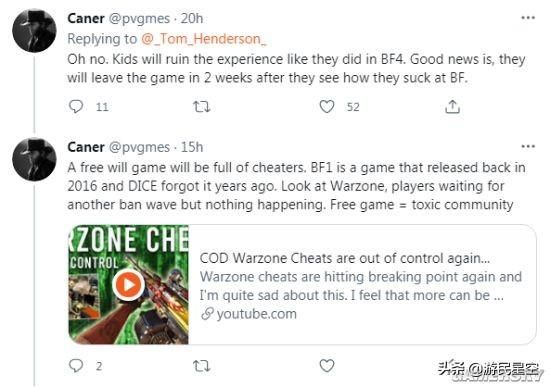550x387 pixels.
Task: Share the first tweet via share icon
Action: [452, 107]
